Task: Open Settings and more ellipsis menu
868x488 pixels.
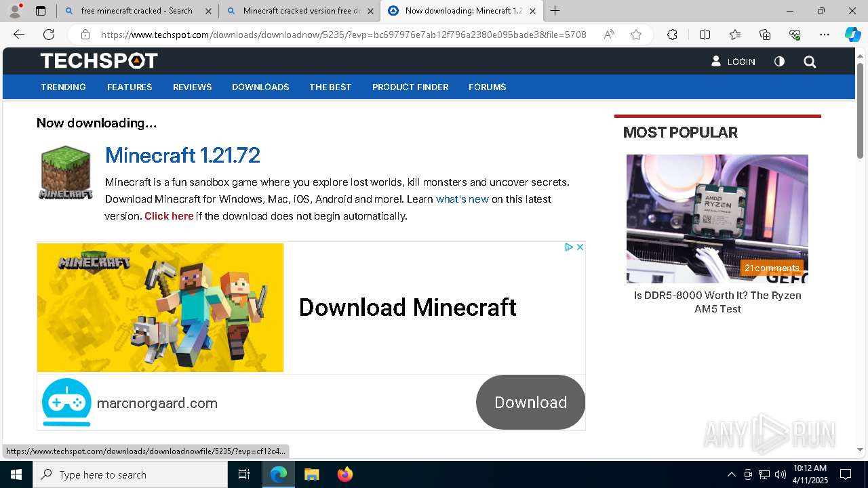Action: pyautogui.click(x=825, y=35)
